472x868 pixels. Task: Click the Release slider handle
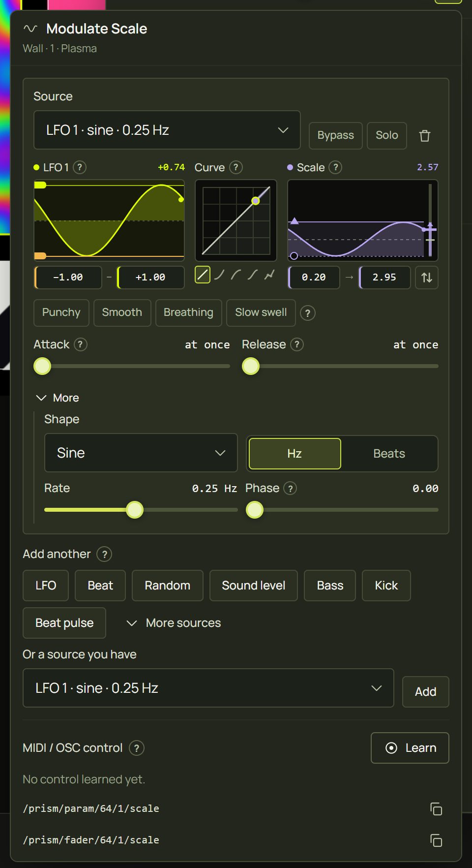tap(251, 366)
